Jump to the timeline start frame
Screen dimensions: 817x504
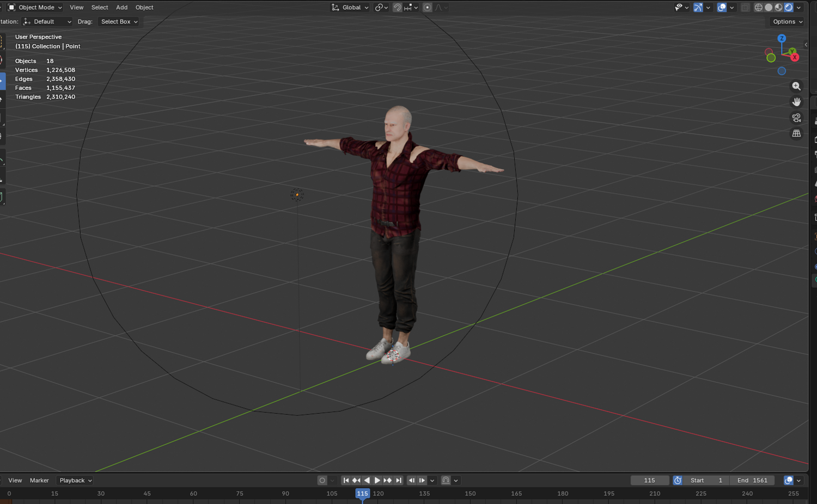tap(346, 481)
